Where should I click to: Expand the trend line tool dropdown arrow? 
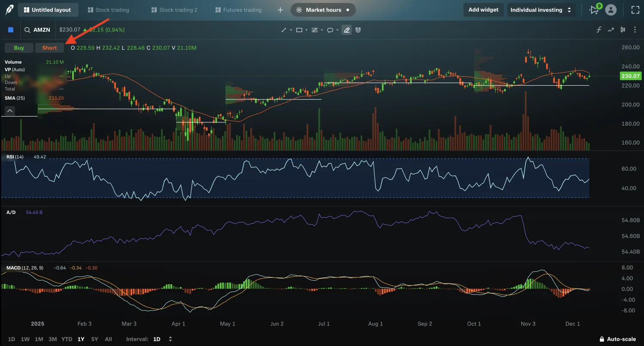tap(291, 30)
